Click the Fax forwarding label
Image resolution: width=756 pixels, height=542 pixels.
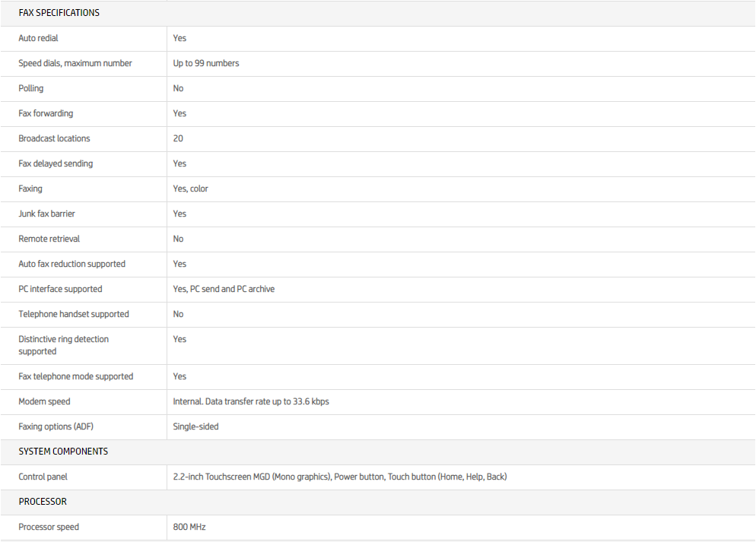46,113
